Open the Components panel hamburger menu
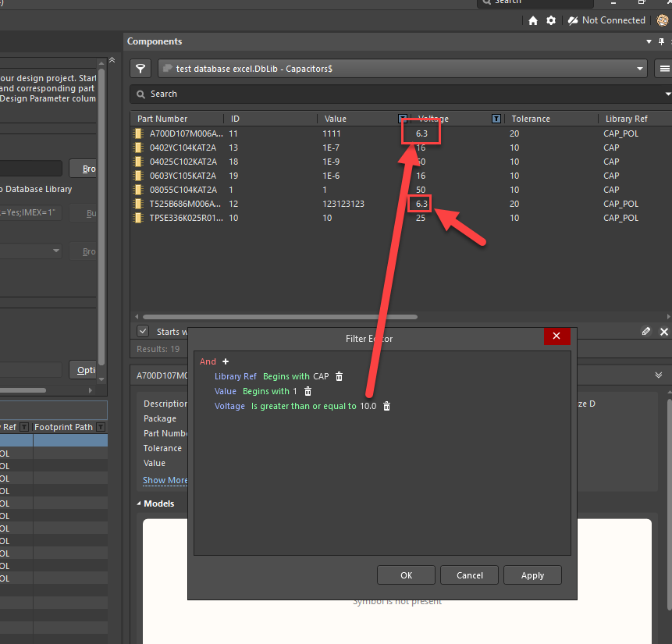 pyautogui.click(x=664, y=69)
